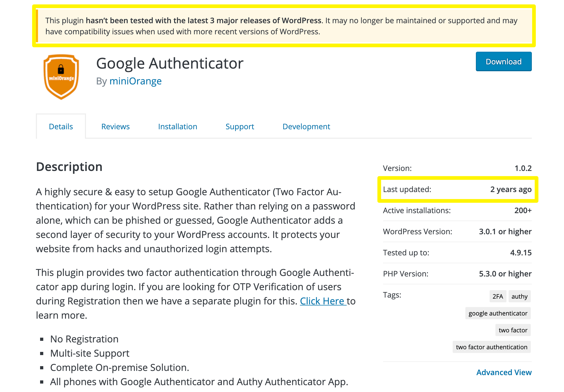Open the two factor tag
This screenshot has width=564, height=392.
point(513,330)
